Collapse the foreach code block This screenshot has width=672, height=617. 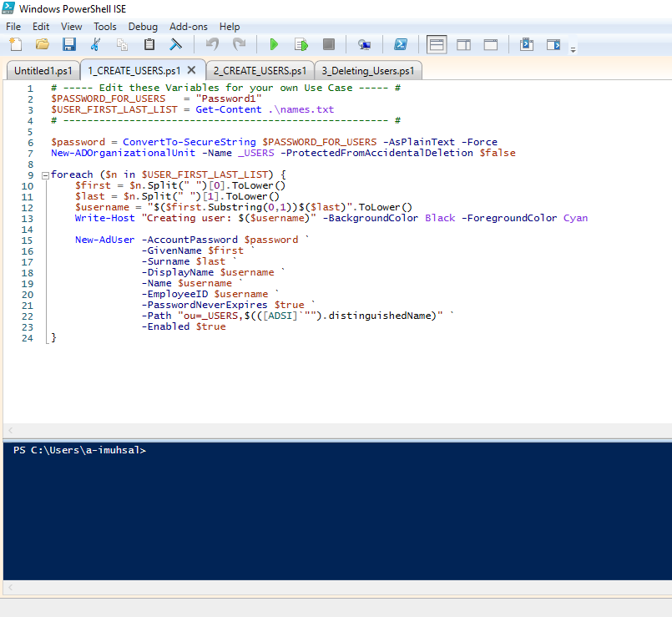click(44, 174)
